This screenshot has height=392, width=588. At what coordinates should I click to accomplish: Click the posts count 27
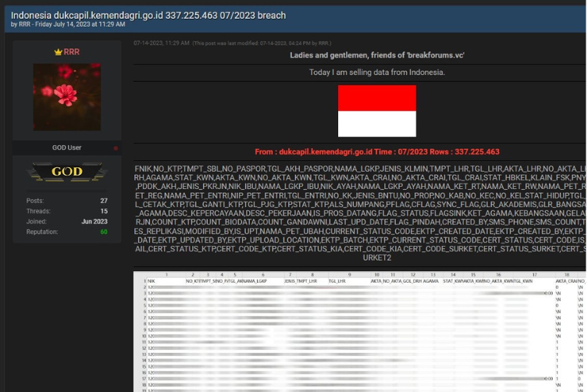coord(103,201)
